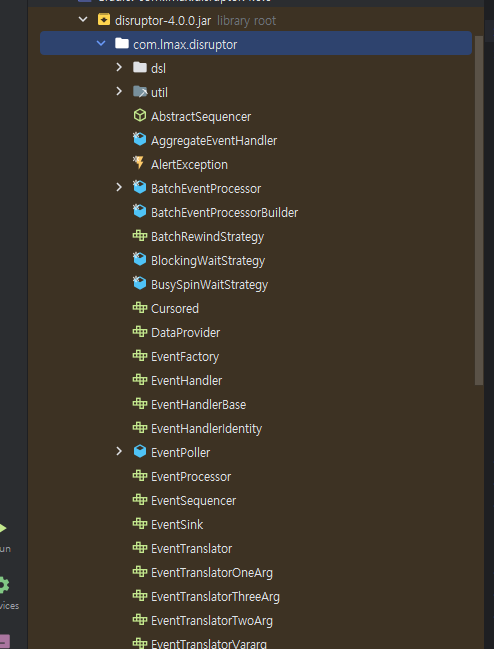Select BusySpinWaitStrategy in the tree

(x=209, y=285)
